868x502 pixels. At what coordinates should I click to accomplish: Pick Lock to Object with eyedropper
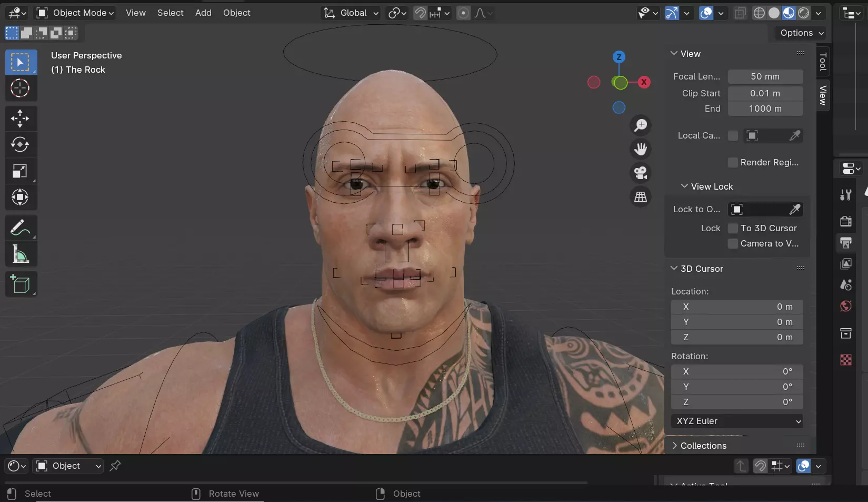click(795, 210)
